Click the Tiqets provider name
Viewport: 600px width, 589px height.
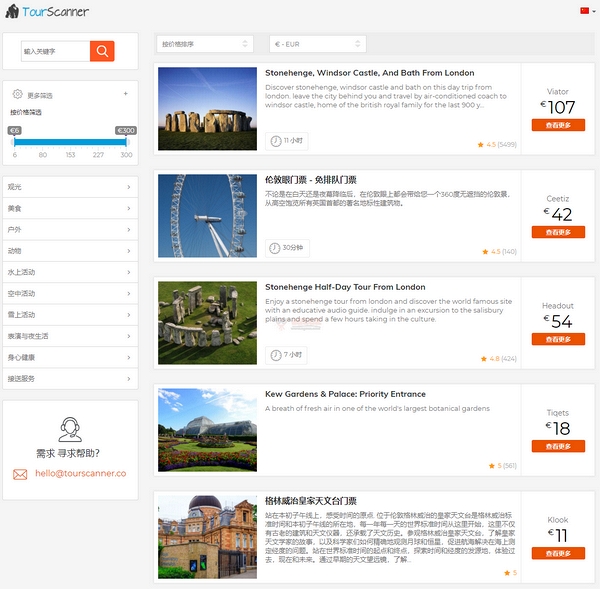[558, 413]
